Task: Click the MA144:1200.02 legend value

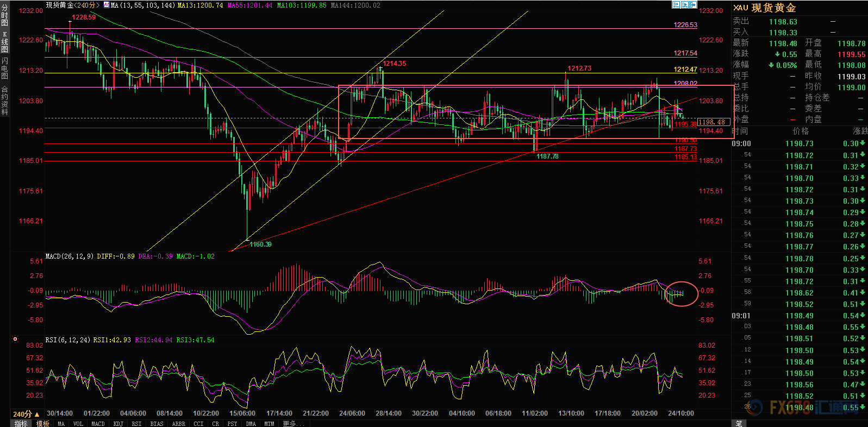Action: [355, 5]
